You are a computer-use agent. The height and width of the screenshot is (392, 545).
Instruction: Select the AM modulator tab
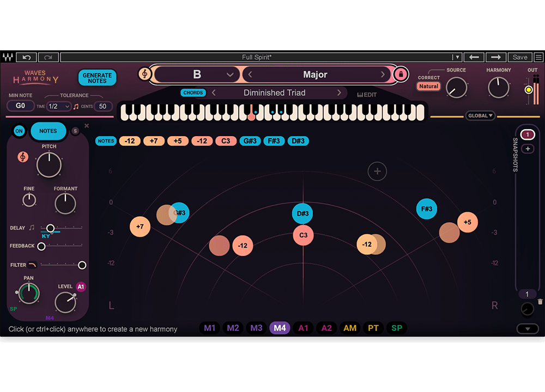point(350,328)
